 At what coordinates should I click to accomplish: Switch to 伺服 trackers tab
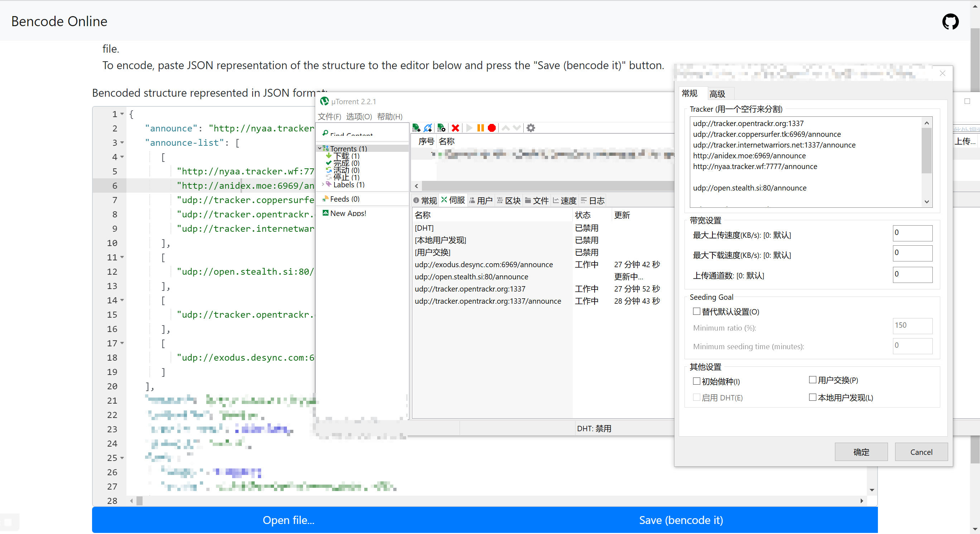(x=453, y=201)
